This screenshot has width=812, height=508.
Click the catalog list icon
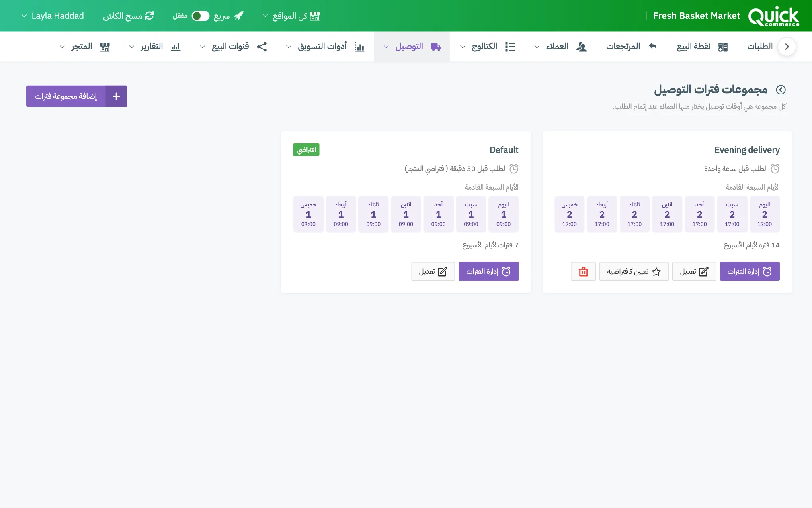(510, 47)
